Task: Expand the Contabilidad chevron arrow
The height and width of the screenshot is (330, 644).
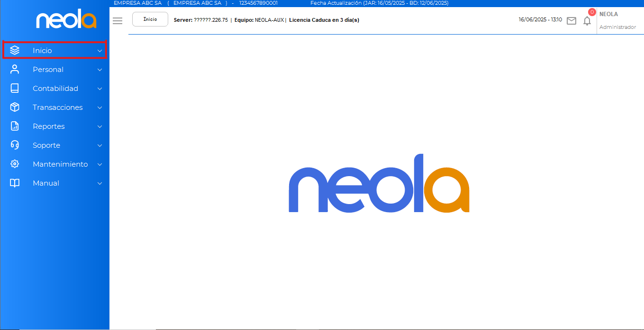Action: tap(100, 89)
